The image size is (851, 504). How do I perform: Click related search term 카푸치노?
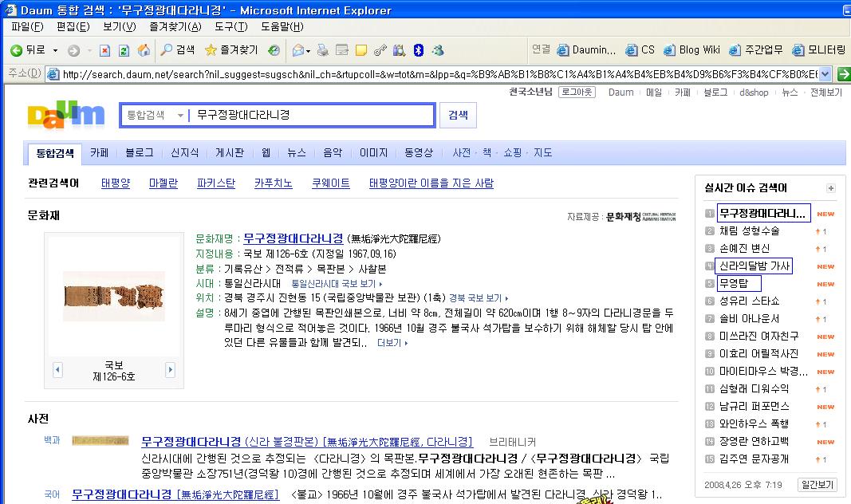tap(274, 183)
